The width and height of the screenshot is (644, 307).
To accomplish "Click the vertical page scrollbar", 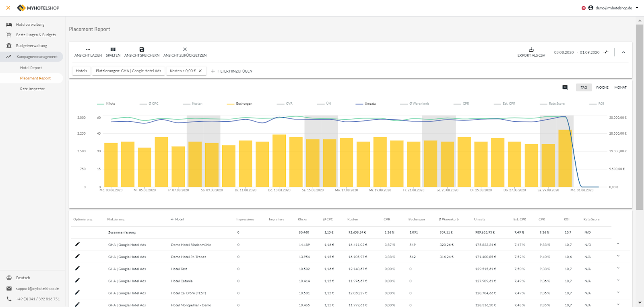I will (x=640, y=117).
